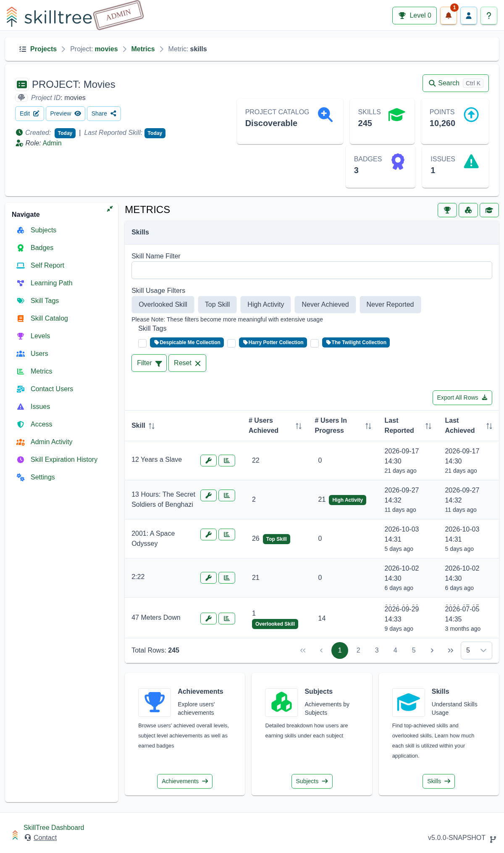Go to next page of skills table
The height and width of the screenshot is (853, 504).
(432, 650)
